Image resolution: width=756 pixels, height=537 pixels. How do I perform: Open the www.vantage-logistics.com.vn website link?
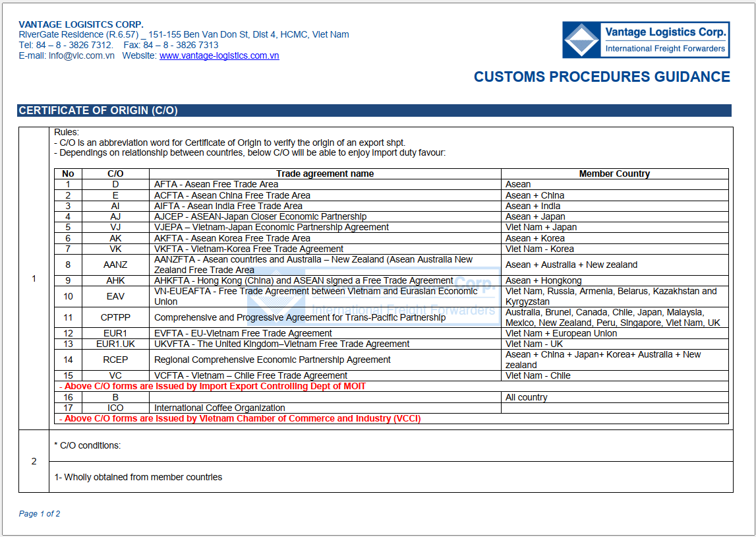click(219, 56)
